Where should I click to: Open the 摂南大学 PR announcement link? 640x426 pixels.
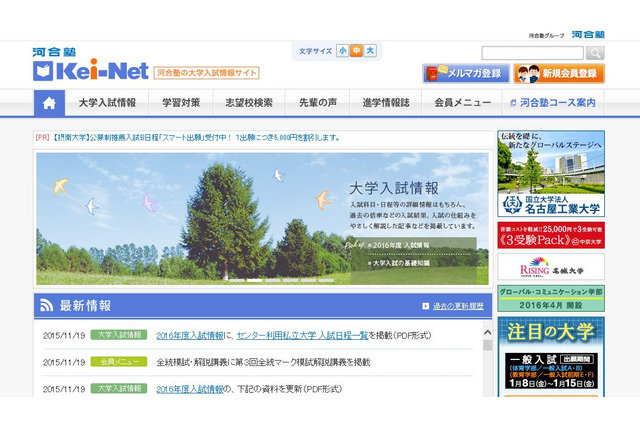(196, 138)
